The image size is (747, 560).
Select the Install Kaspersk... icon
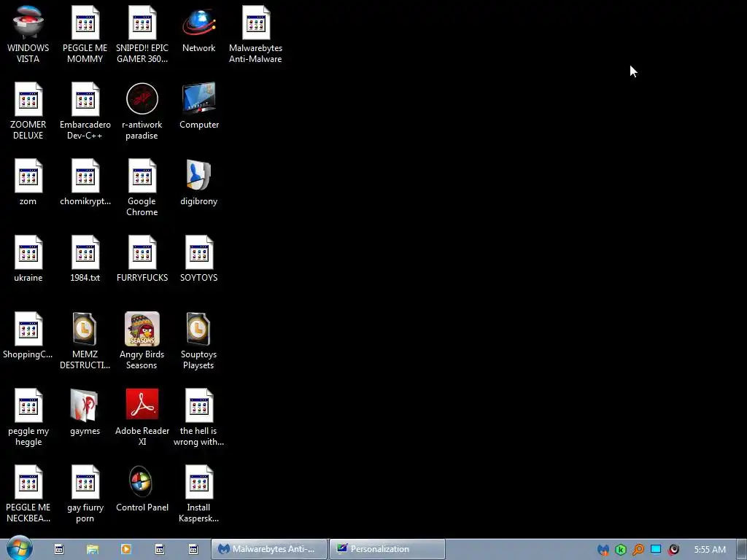coord(198,494)
